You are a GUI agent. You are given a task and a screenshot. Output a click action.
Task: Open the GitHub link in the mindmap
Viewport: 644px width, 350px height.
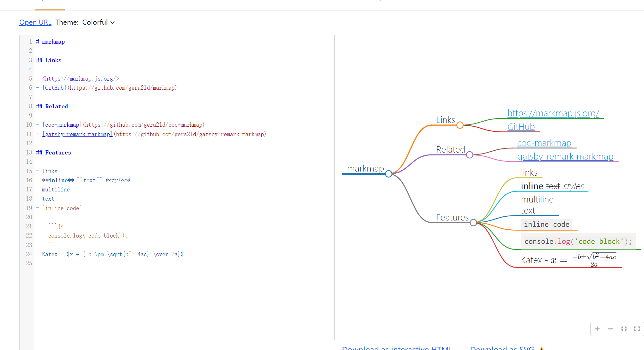point(521,127)
